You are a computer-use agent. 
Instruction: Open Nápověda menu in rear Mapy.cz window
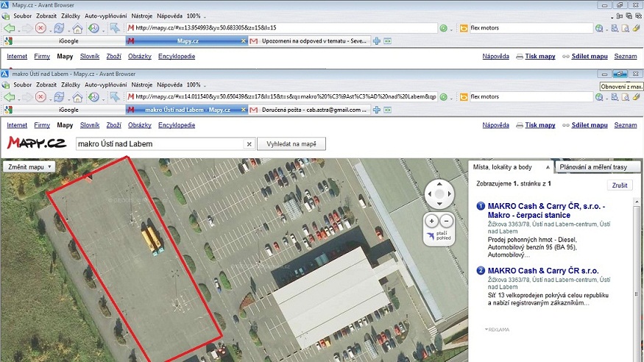[x=169, y=16]
